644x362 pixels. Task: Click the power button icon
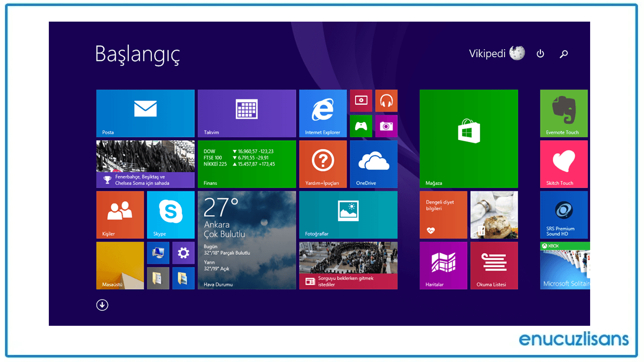[x=540, y=53]
